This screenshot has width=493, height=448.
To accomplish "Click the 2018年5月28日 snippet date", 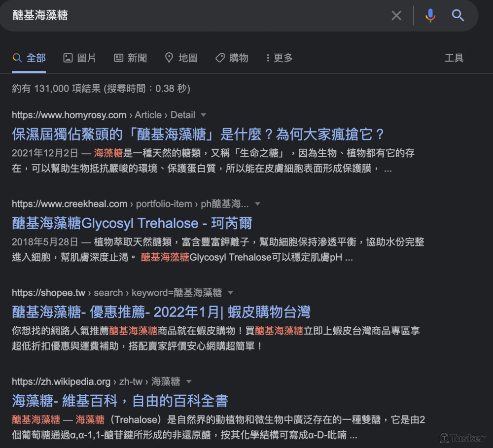I will (x=45, y=242).
